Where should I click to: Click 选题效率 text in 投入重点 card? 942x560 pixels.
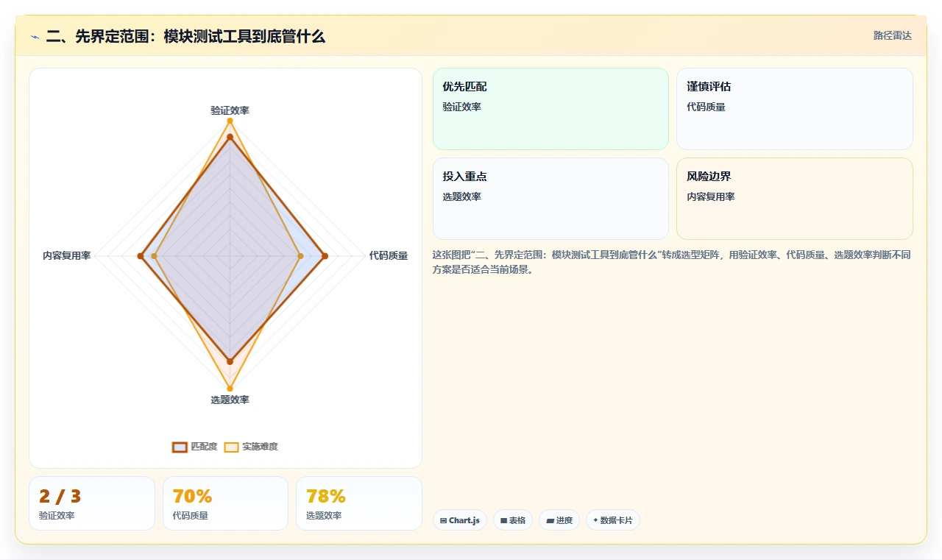[462, 196]
